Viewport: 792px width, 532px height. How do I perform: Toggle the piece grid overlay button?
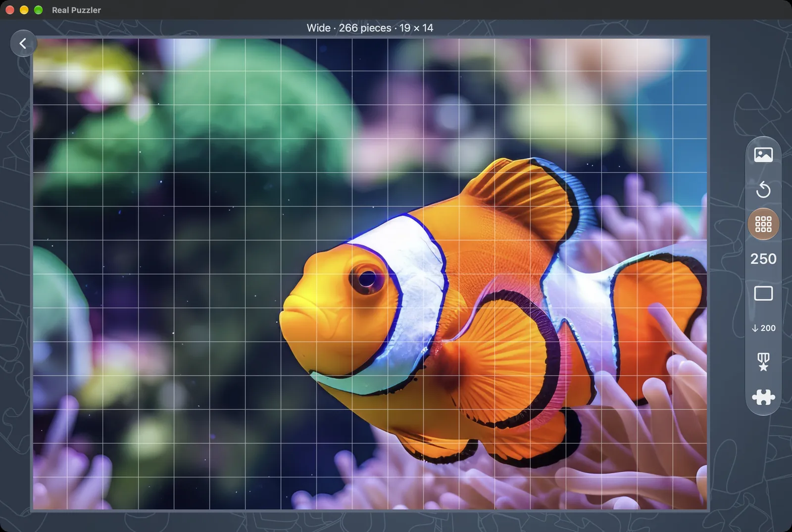763,224
